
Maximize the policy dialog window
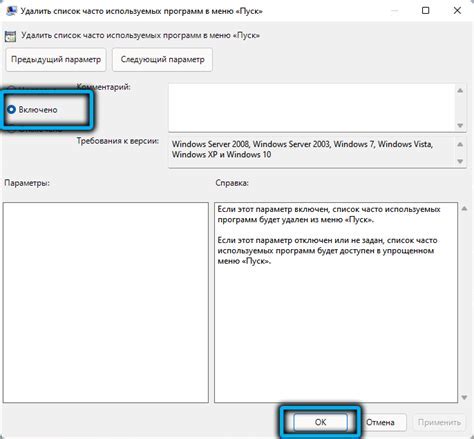426,11
